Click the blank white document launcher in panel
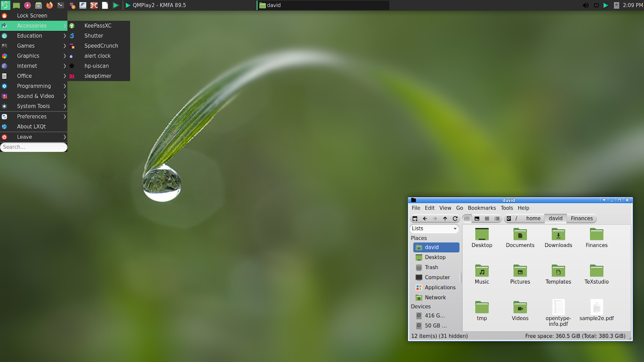644x362 pixels. click(105, 5)
